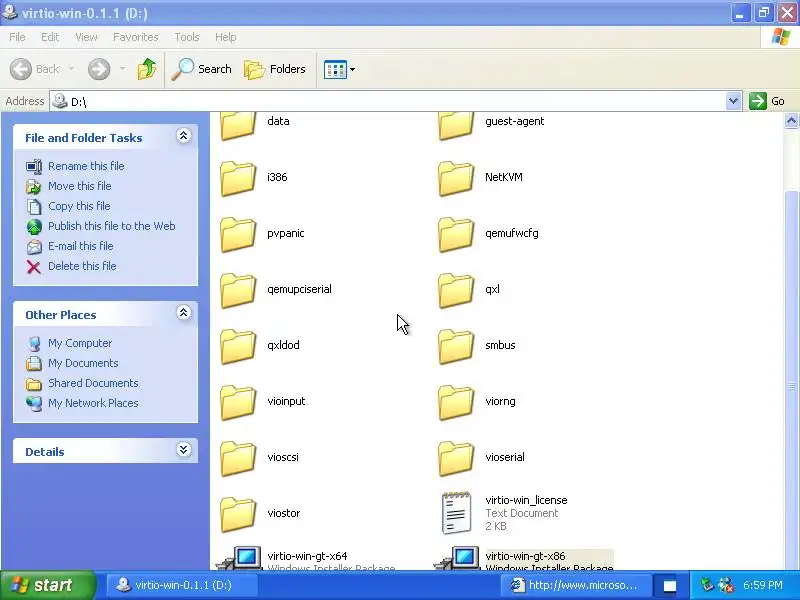Open the File menu
The image size is (800, 600).
pyautogui.click(x=17, y=37)
